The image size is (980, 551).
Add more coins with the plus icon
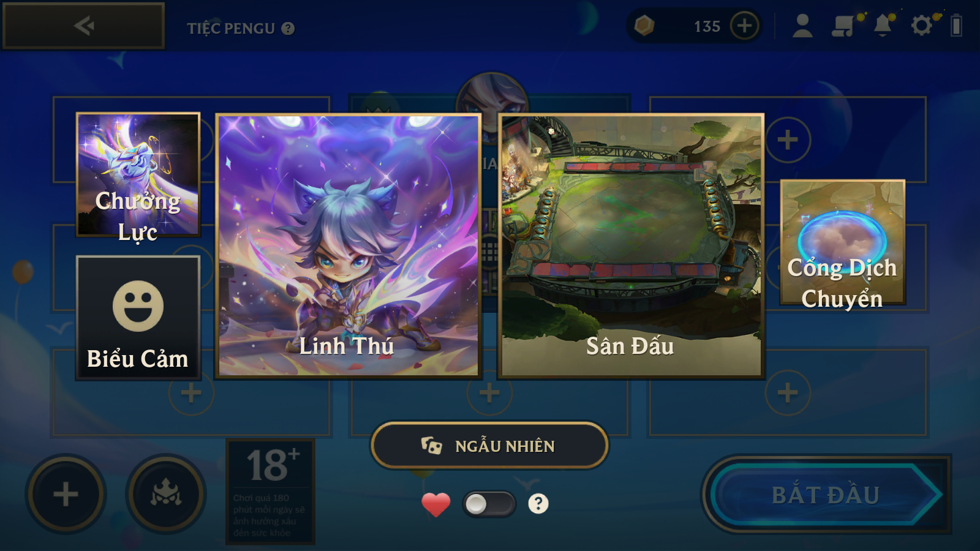pyautogui.click(x=744, y=26)
